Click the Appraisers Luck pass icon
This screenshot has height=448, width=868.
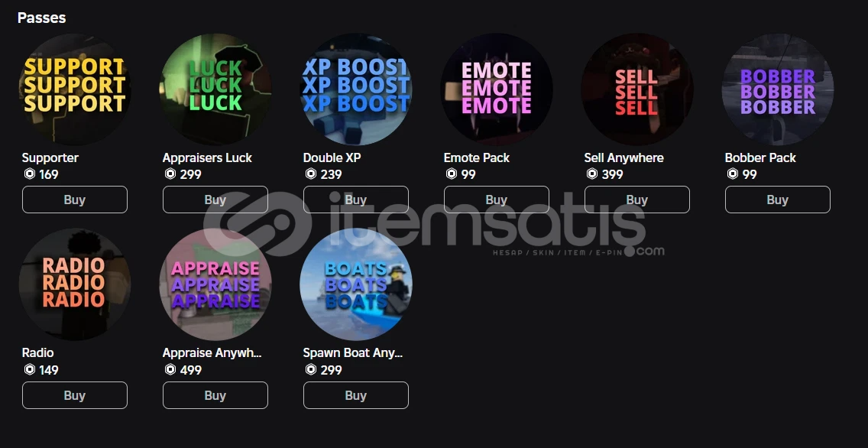tap(215, 89)
